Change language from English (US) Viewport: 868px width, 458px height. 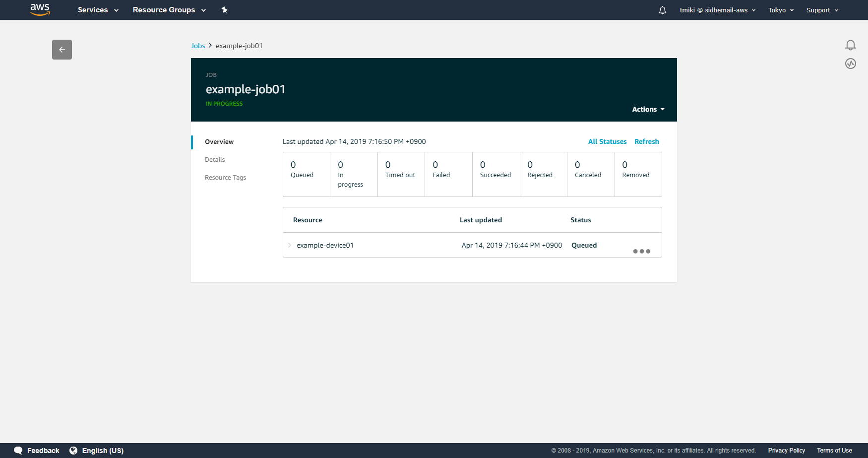(x=103, y=451)
